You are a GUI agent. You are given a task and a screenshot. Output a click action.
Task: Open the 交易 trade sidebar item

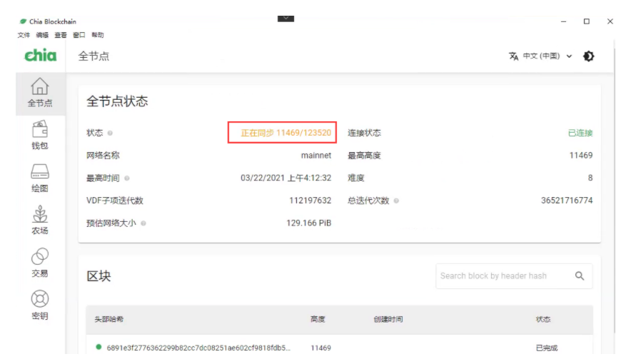click(40, 263)
